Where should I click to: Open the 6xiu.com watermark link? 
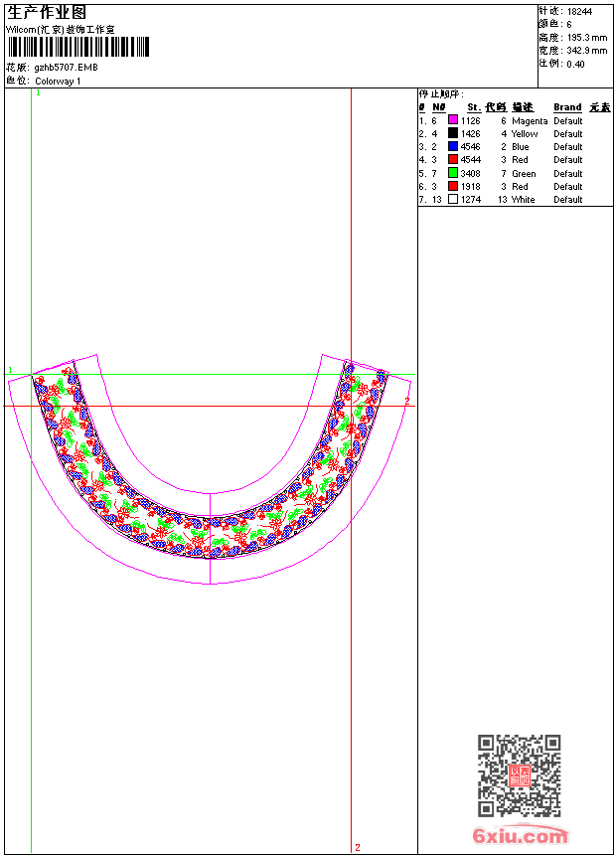click(x=520, y=836)
